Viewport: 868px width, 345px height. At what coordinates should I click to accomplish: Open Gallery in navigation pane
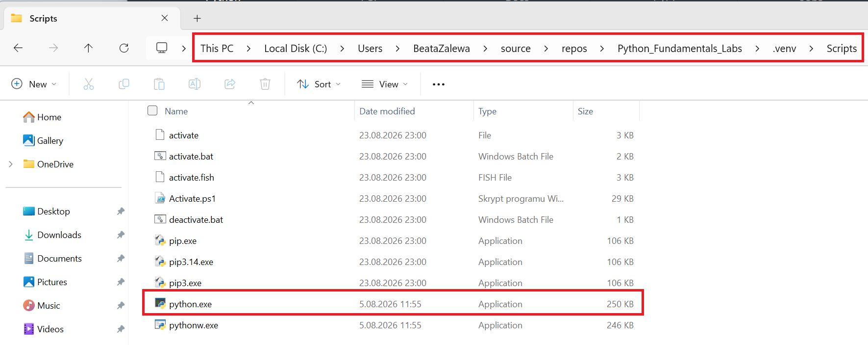click(x=43, y=140)
